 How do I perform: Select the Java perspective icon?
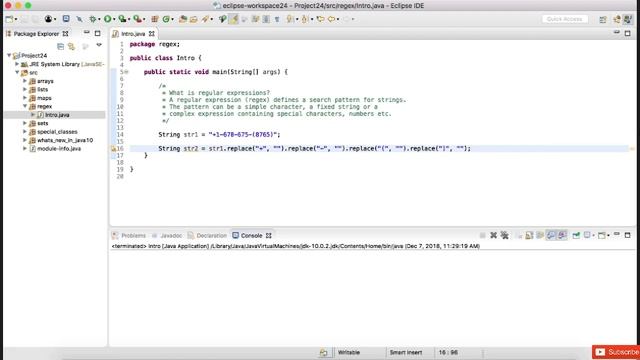coord(617,19)
